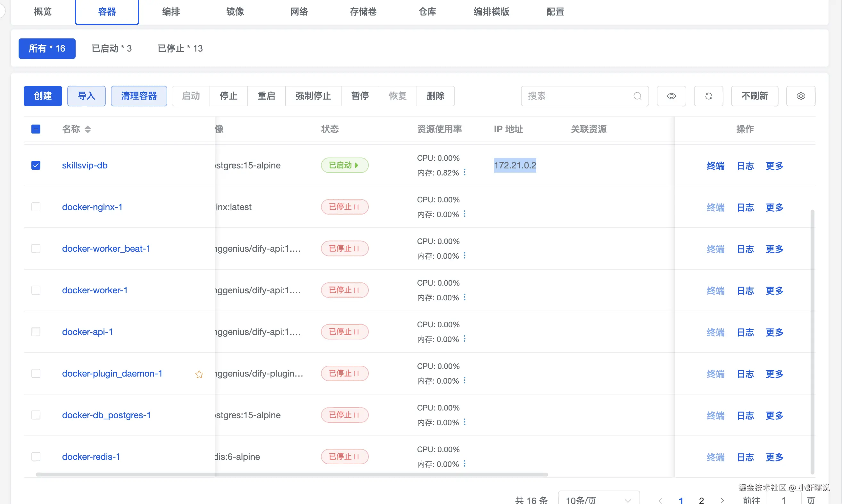Switch to the 镜像 tab
The width and height of the screenshot is (842, 504).
tap(235, 12)
